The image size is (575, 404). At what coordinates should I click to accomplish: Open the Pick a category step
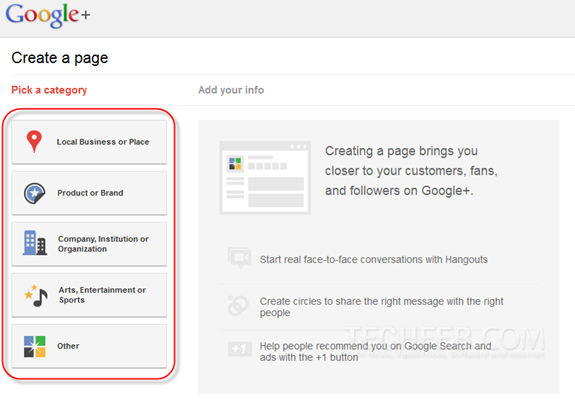point(49,90)
